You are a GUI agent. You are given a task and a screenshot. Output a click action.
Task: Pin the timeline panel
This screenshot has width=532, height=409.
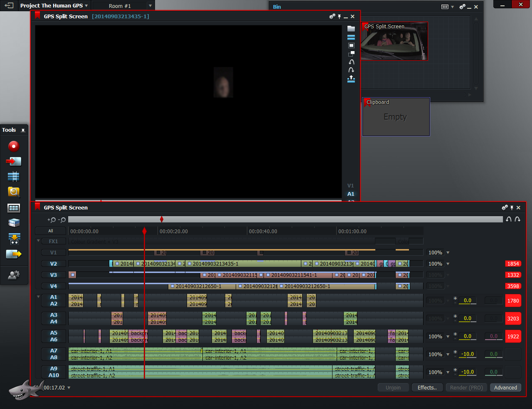[512, 208]
